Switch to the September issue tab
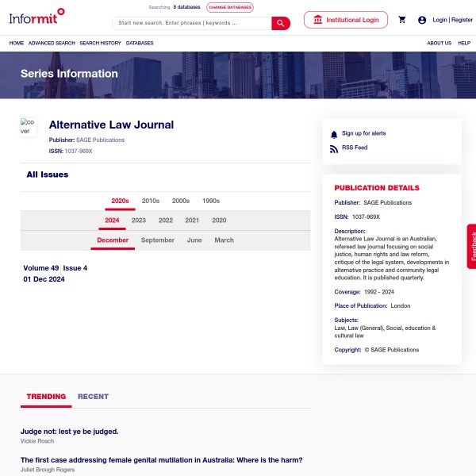The width and height of the screenshot is (476, 476). coord(158,240)
